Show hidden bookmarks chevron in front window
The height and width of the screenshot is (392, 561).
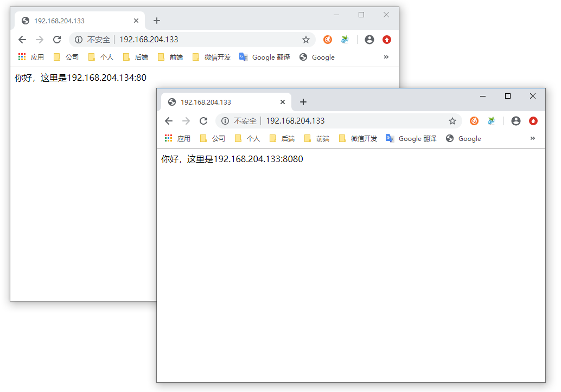tap(532, 138)
